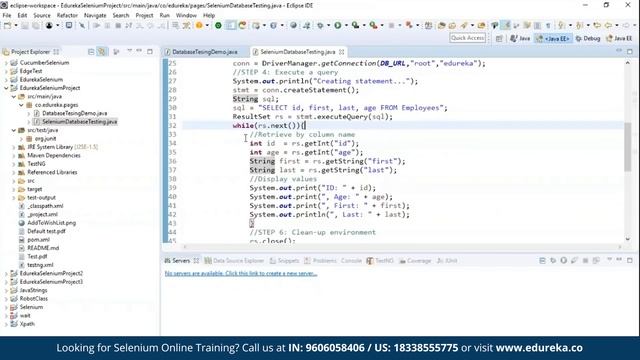Click the green circular coverage icon in toolbar

pos(218,25)
